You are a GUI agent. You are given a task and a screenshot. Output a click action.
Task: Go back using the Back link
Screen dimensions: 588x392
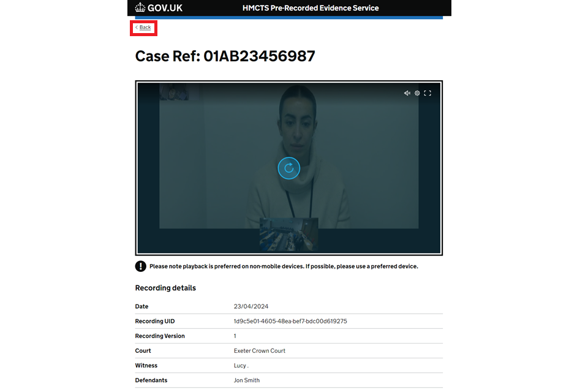[145, 28]
